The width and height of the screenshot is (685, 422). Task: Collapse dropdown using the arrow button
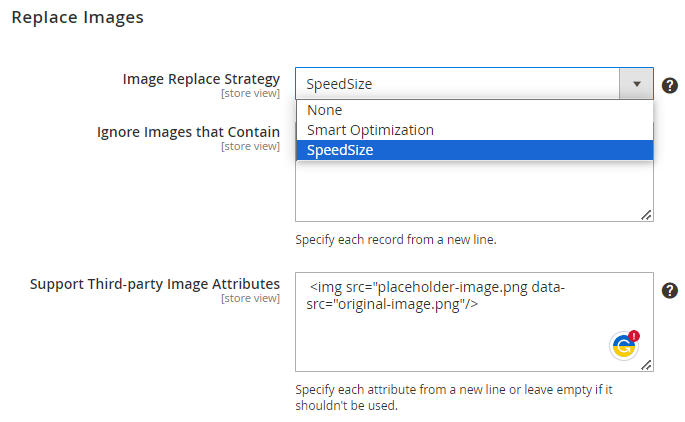tap(636, 83)
